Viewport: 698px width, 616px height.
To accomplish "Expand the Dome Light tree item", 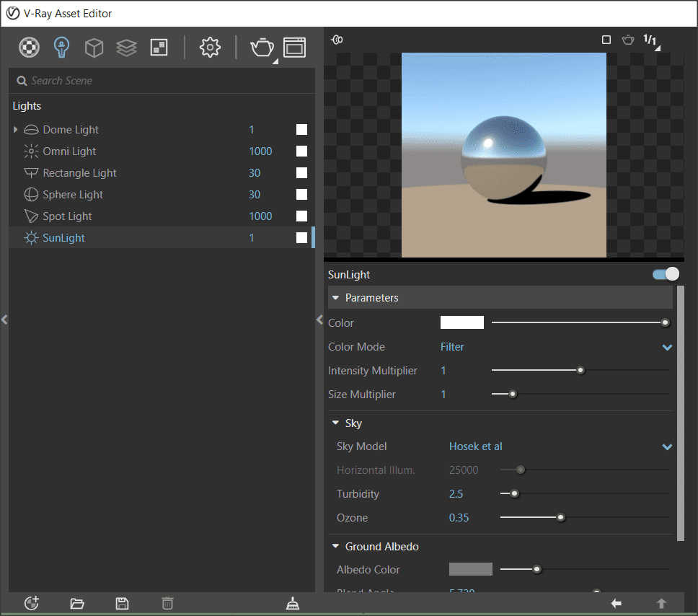I will (x=16, y=130).
